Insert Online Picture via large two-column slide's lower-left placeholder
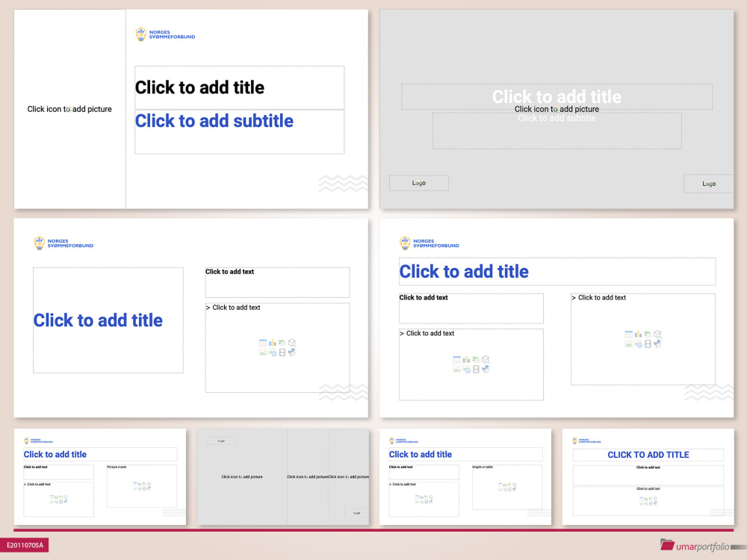The image size is (747, 560). point(466,369)
